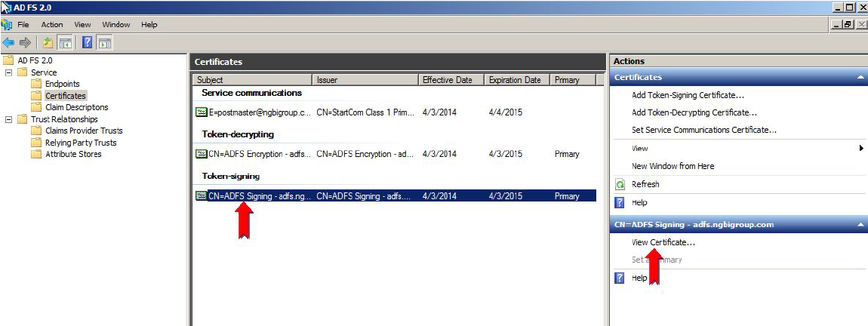Click the CN=StartCom Class 1 issuer cell
This screenshot has height=326, width=868.
[x=365, y=112]
